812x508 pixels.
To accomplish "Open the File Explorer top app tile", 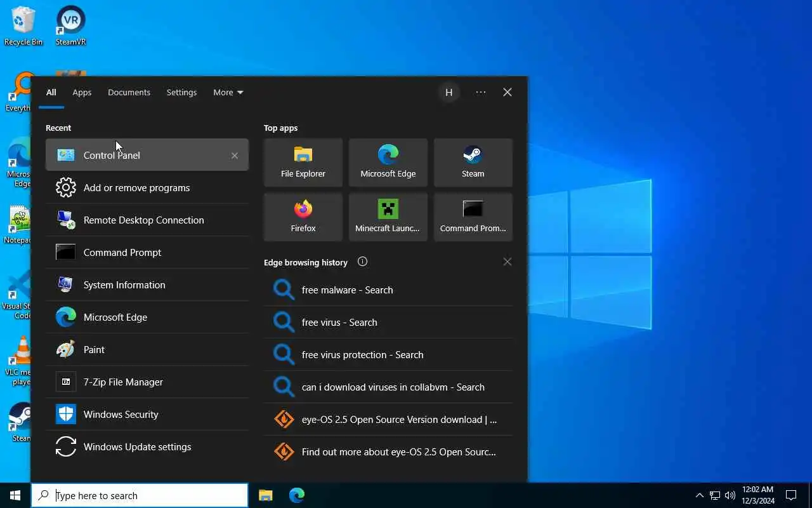I will pyautogui.click(x=303, y=163).
